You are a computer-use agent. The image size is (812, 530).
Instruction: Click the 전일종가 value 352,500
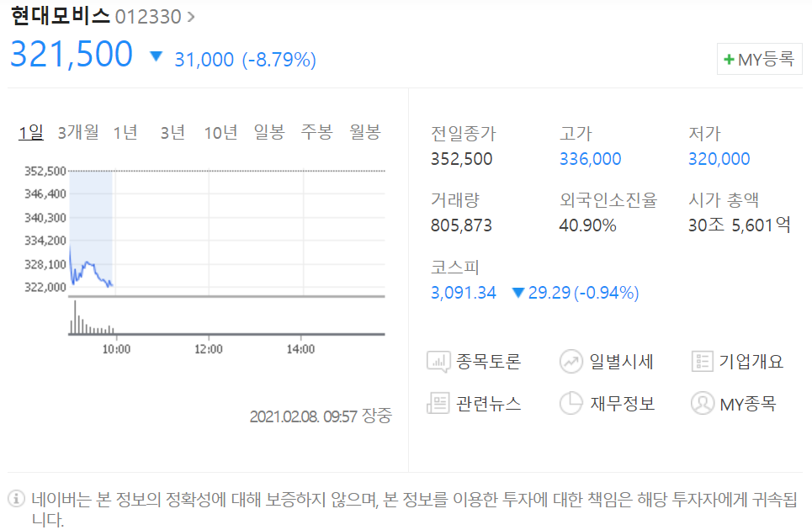point(461,159)
